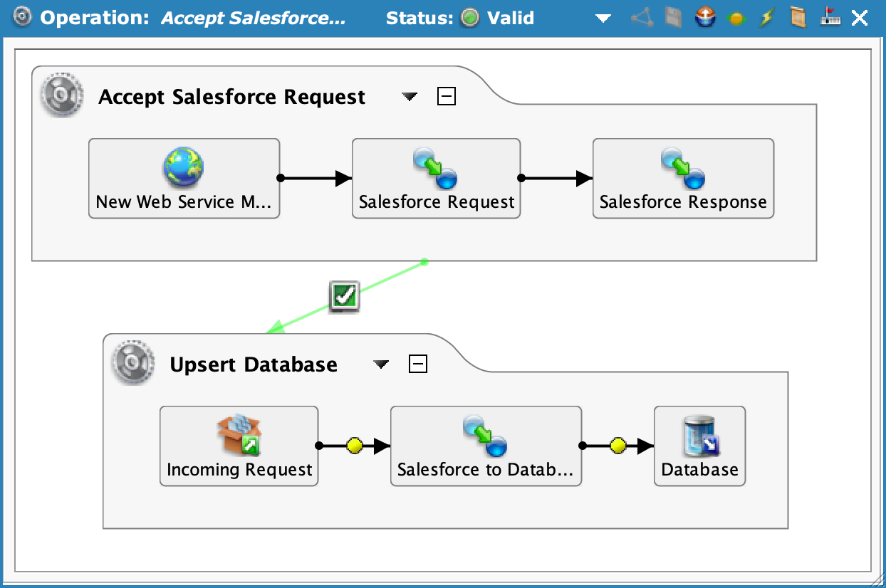886x588 pixels.
Task: Collapse the Accept Salesforce Request operation
Action: coord(447,95)
